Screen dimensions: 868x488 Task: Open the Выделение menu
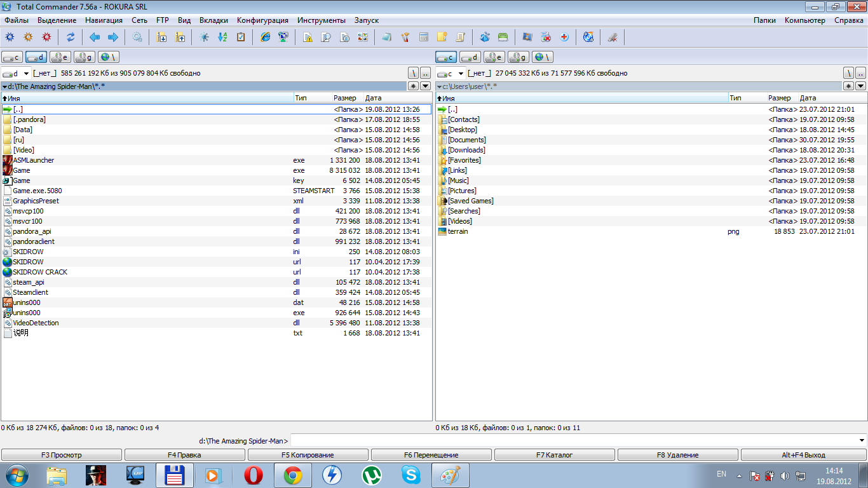point(57,20)
